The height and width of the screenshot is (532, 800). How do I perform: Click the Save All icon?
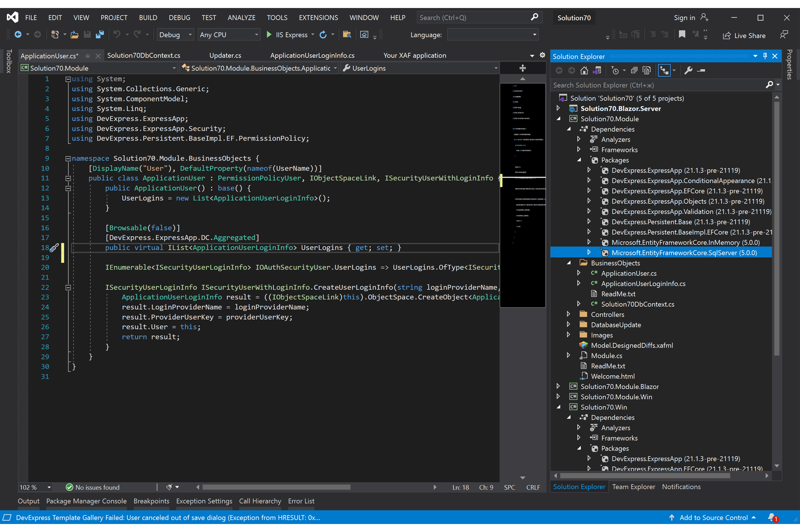coord(99,34)
